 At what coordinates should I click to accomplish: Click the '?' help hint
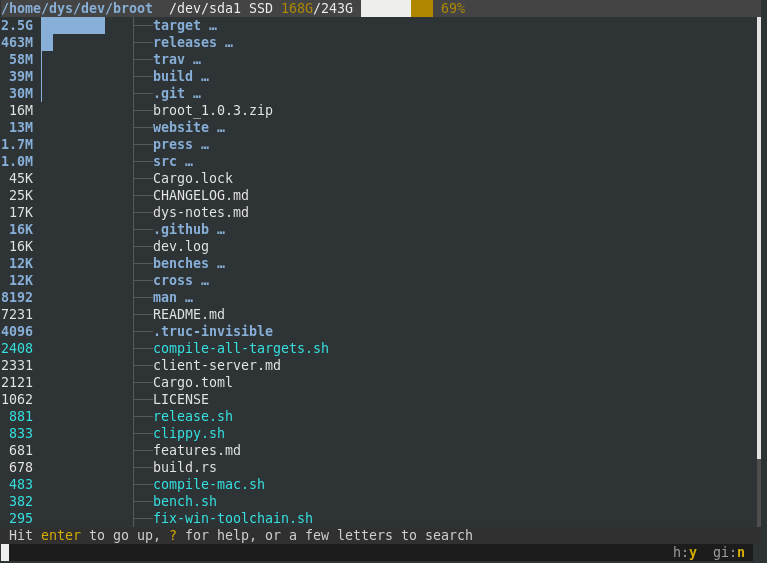(x=173, y=535)
